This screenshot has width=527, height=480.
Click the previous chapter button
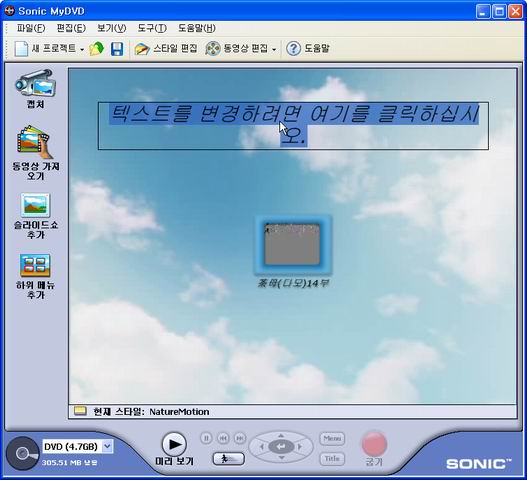(x=223, y=438)
